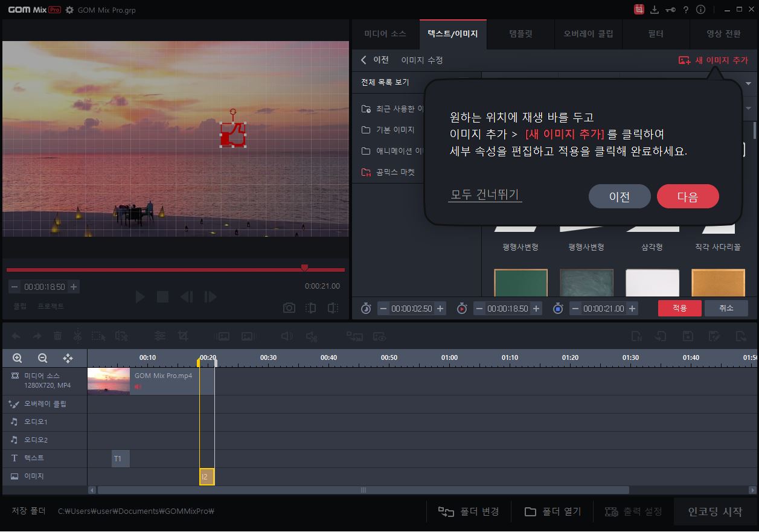This screenshot has width=759, height=532.
Task: Click the 이전 button in tutorial popup
Action: 620,196
